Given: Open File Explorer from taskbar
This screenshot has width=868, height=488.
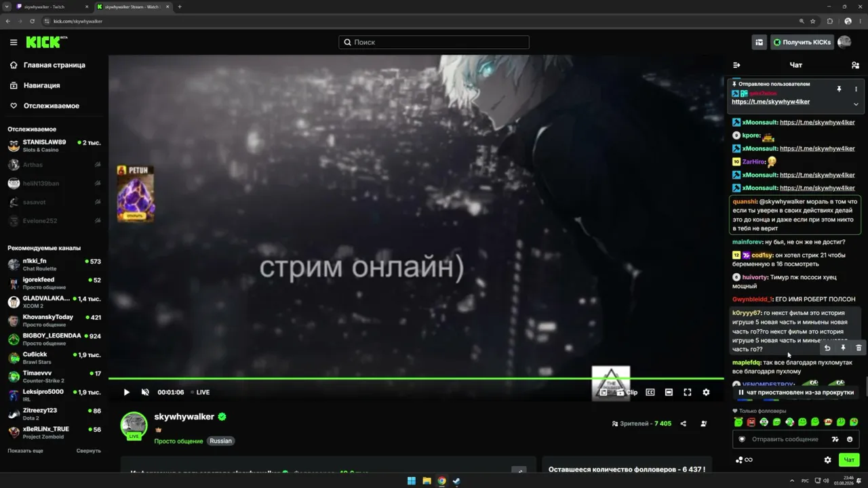Looking at the screenshot, I should [x=427, y=481].
